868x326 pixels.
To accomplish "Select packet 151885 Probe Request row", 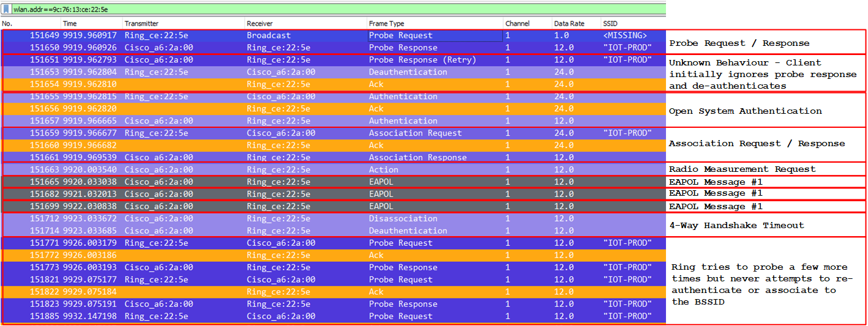I will click(333, 317).
